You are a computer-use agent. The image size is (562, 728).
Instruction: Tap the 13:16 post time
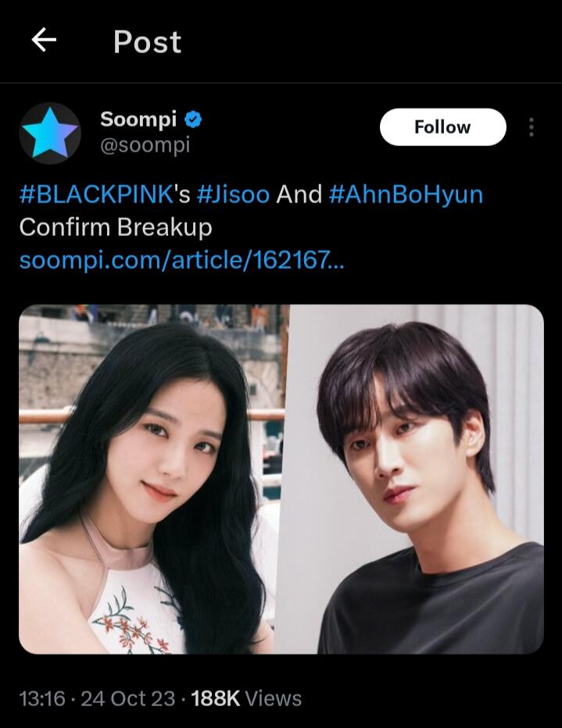click(x=42, y=698)
